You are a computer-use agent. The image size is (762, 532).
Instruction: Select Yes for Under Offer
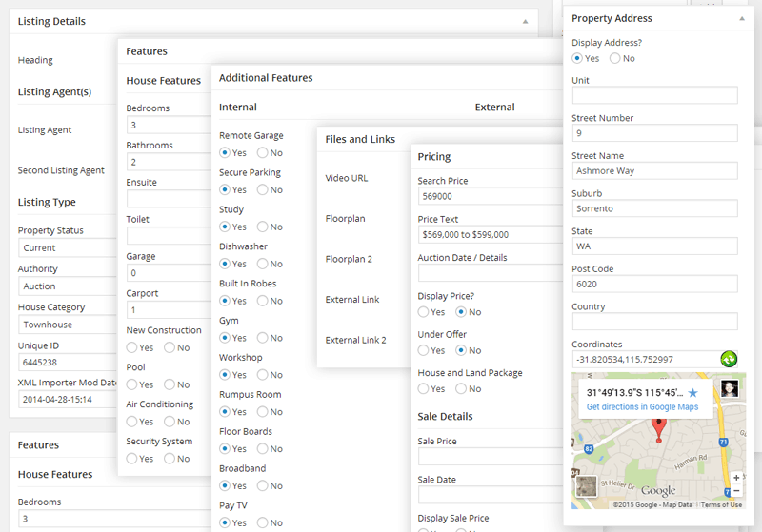pyautogui.click(x=423, y=350)
